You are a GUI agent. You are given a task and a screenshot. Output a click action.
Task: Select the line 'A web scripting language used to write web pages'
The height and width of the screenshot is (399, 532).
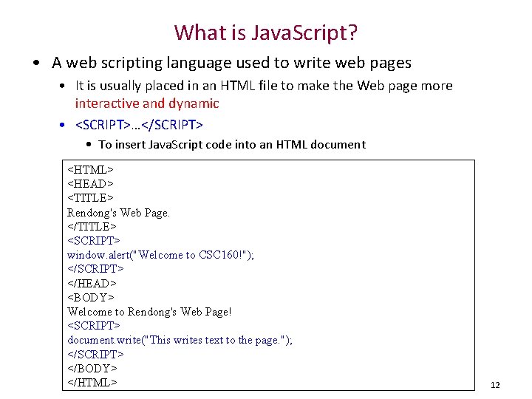coord(231,63)
